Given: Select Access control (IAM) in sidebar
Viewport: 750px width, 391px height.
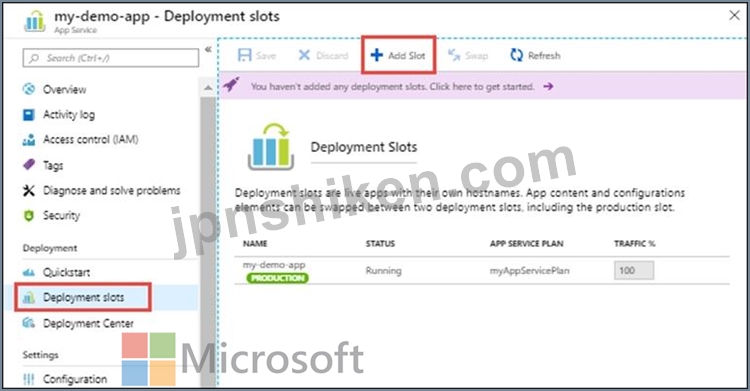Looking at the screenshot, I should [x=80, y=139].
